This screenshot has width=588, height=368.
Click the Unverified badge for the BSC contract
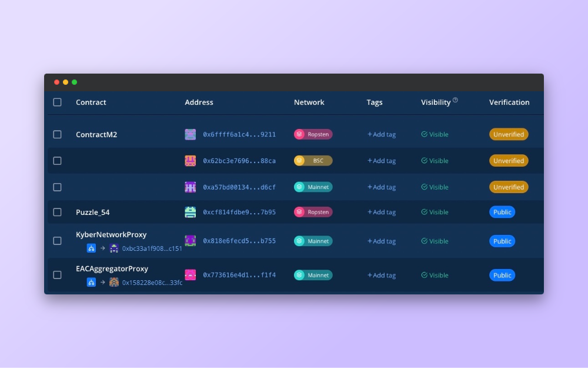click(509, 161)
